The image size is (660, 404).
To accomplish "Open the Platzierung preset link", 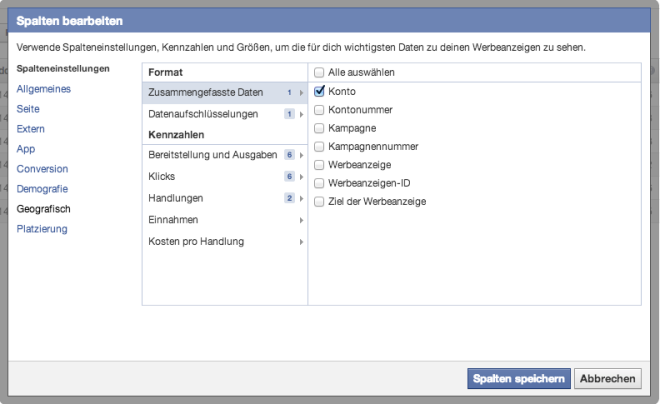I will [42, 229].
